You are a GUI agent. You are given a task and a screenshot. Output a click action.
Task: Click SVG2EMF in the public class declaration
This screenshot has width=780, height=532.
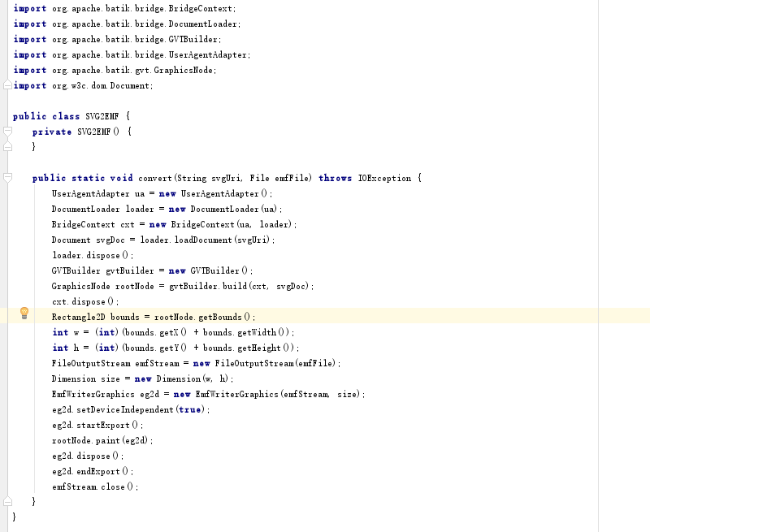pyautogui.click(x=102, y=116)
